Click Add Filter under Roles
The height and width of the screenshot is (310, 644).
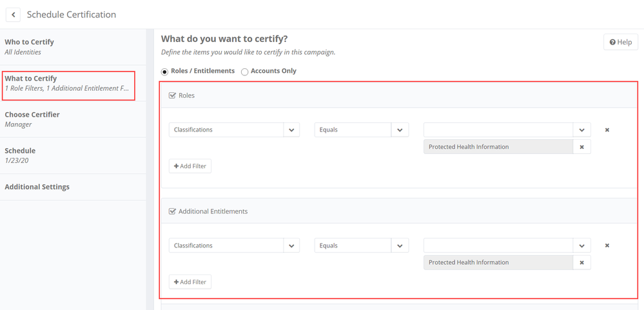coord(190,166)
